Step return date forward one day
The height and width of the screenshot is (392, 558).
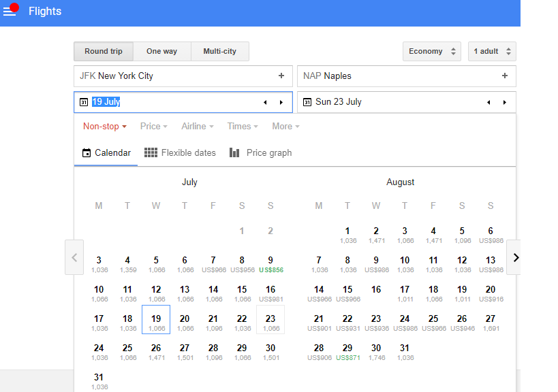(505, 102)
